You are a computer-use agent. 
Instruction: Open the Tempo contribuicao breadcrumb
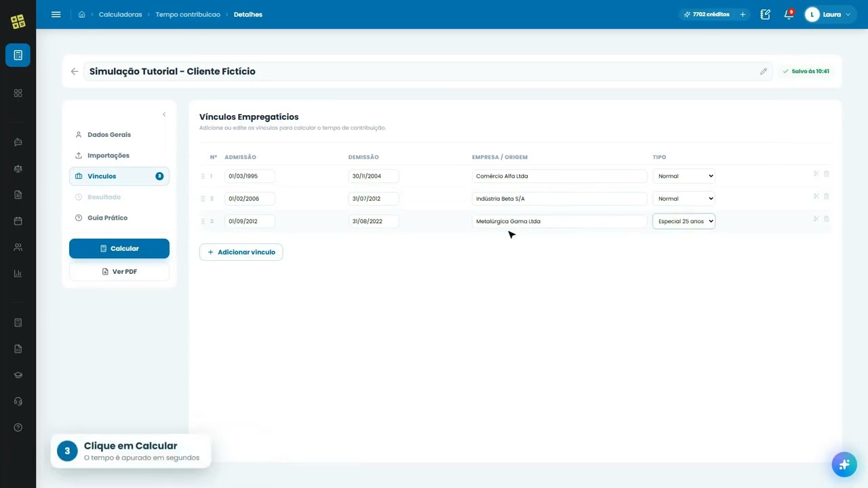pyautogui.click(x=188, y=14)
